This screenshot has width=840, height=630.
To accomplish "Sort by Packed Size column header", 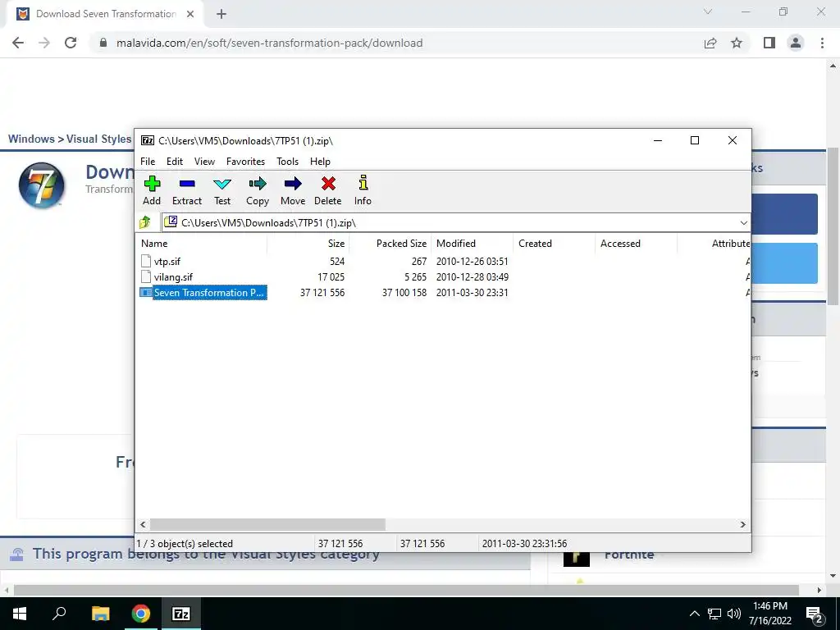I will pyautogui.click(x=390, y=243).
